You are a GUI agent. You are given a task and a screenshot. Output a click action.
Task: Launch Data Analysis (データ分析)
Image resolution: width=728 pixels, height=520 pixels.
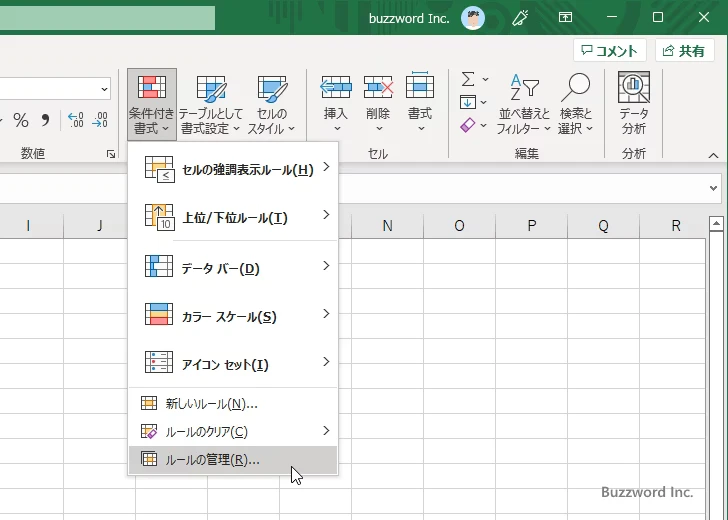click(633, 103)
